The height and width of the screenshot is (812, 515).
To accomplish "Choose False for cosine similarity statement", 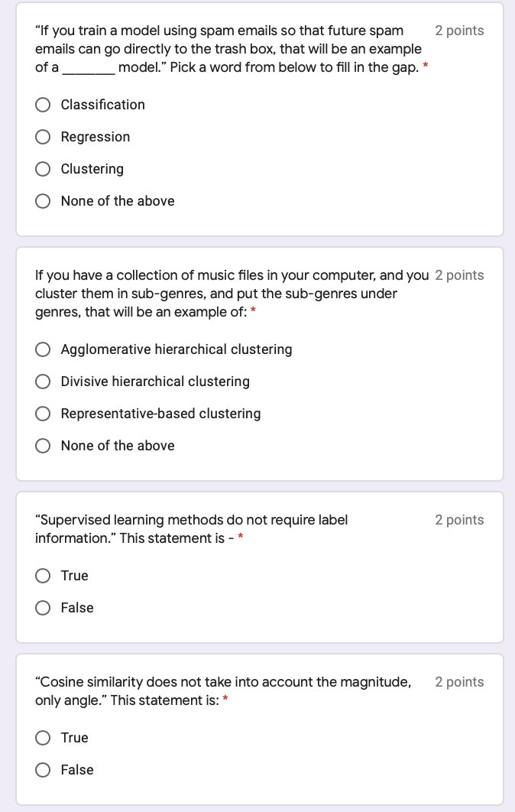I will pos(44,770).
